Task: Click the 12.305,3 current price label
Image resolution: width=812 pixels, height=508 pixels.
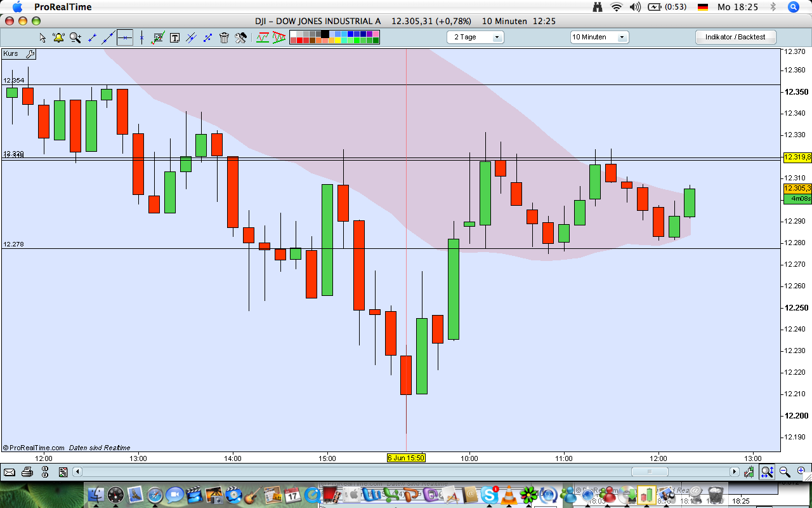Action: 798,189
